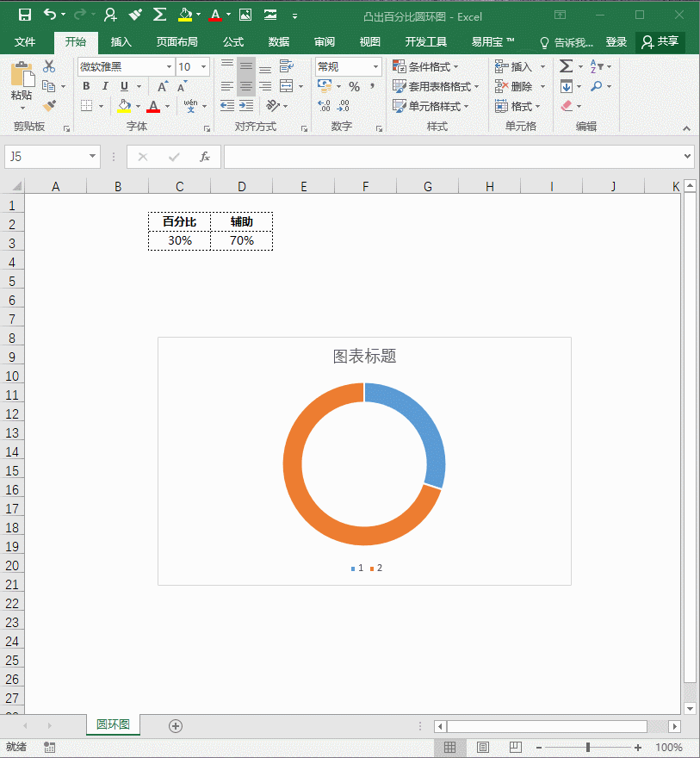Click the zoom slider handle
The image size is (700, 758).
[588, 748]
